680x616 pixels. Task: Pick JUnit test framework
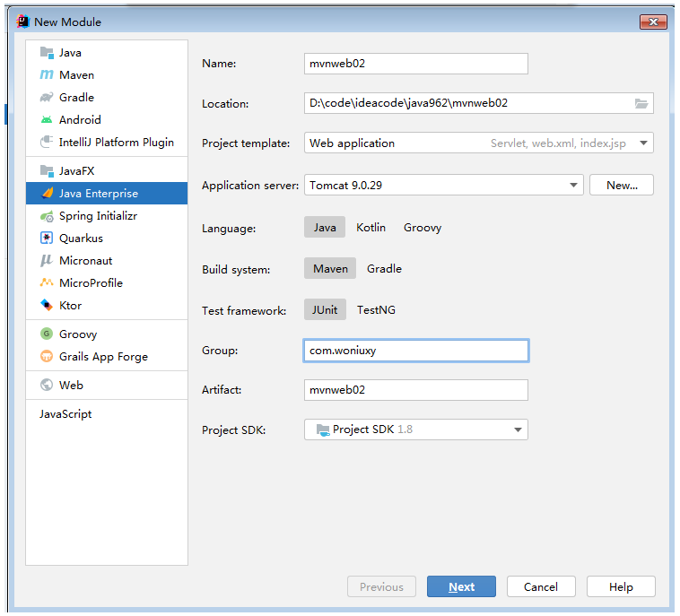(x=325, y=309)
